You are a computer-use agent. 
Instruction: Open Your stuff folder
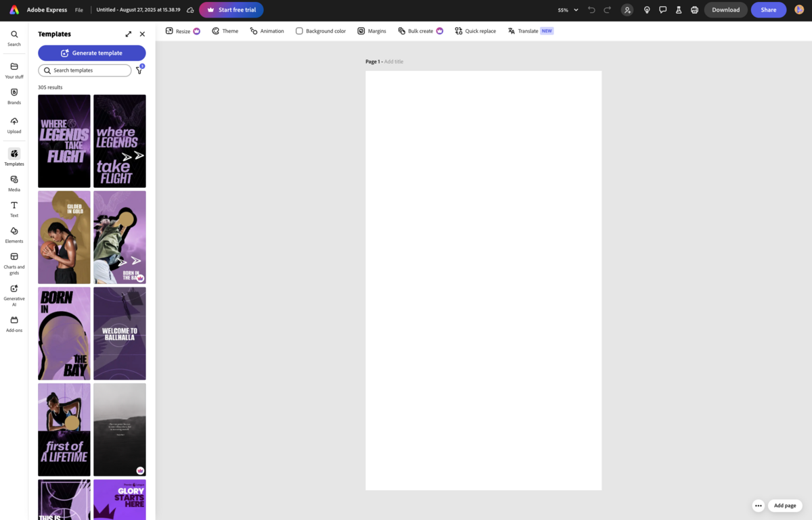click(x=14, y=70)
